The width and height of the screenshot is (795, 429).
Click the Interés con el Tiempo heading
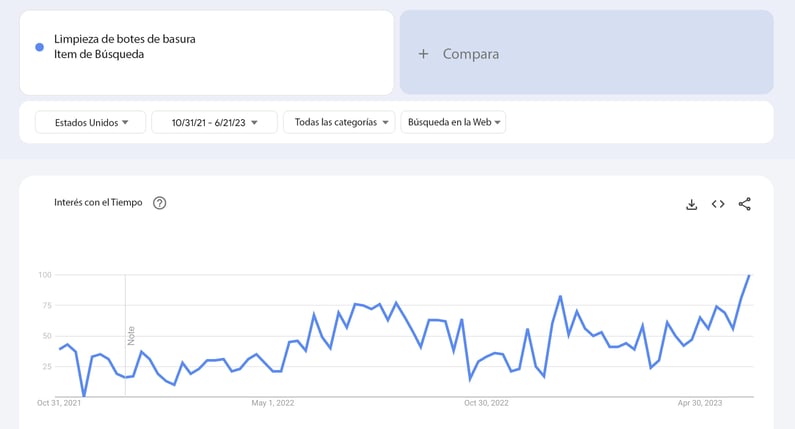point(98,203)
